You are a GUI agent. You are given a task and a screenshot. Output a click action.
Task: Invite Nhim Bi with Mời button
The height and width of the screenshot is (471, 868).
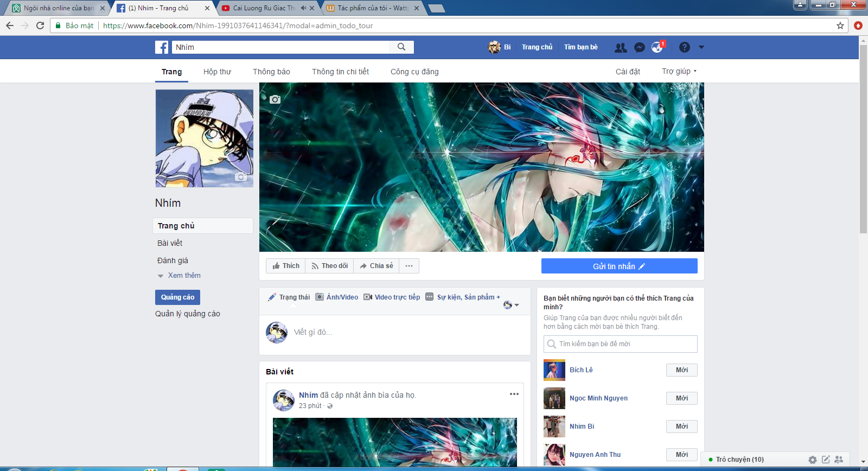click(x=682, y=427)
